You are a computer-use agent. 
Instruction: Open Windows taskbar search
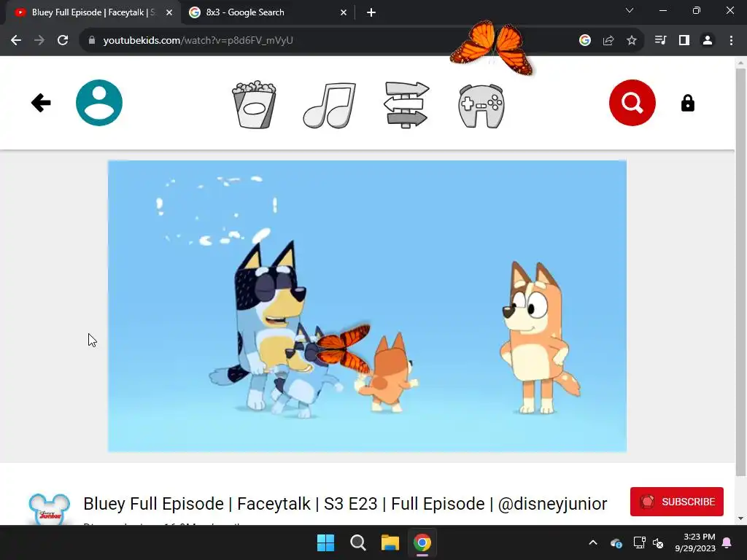(x=357, y=542)
